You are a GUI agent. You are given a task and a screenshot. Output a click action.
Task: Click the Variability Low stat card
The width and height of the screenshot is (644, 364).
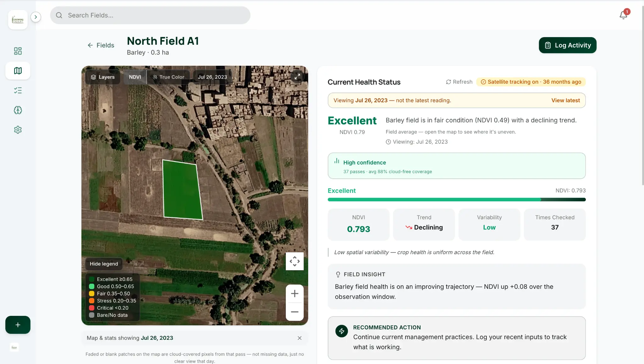pyautogui.click(x=489, y=224)
